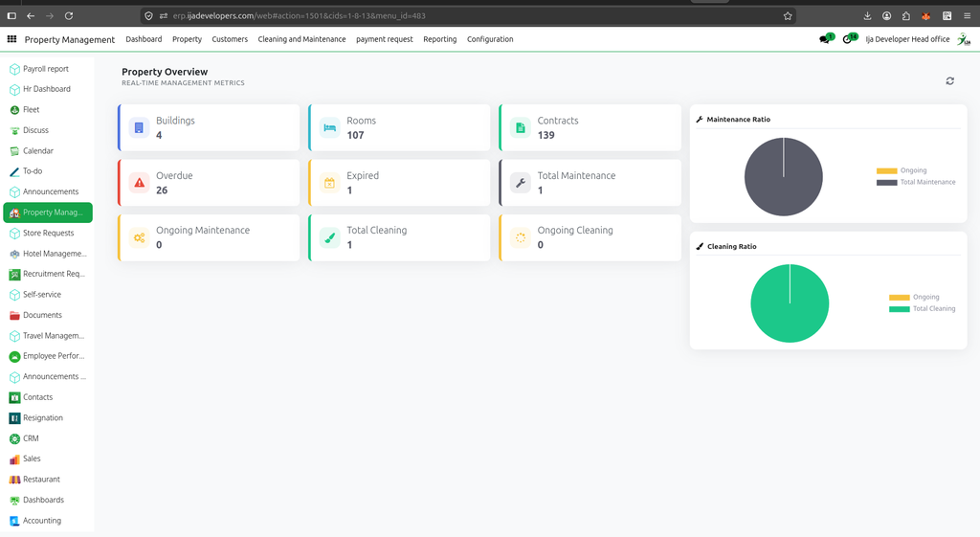Click the CRM sidebar icon

click(x=14, y=438)
